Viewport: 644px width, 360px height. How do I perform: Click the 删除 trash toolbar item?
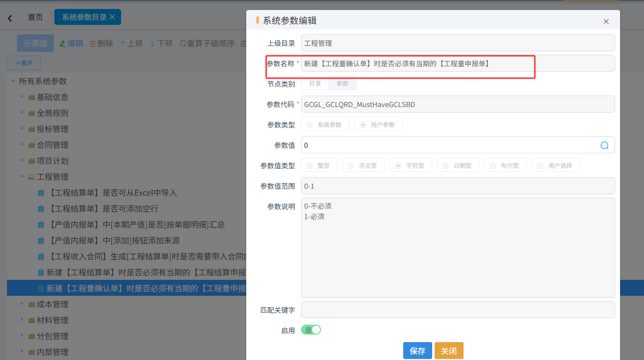[x=101, y=43]
